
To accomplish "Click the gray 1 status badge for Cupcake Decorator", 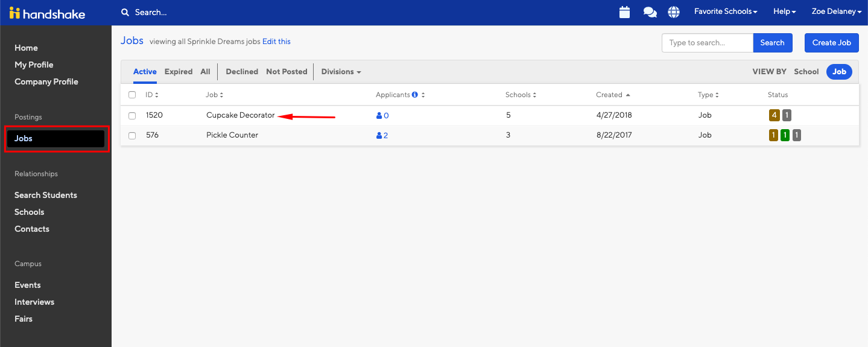I will 787,115.
